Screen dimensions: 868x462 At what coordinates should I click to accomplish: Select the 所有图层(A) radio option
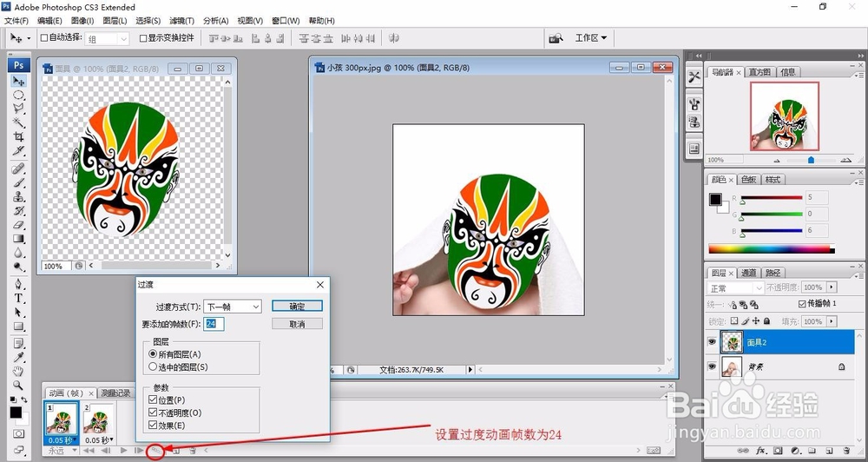[153, 353]
